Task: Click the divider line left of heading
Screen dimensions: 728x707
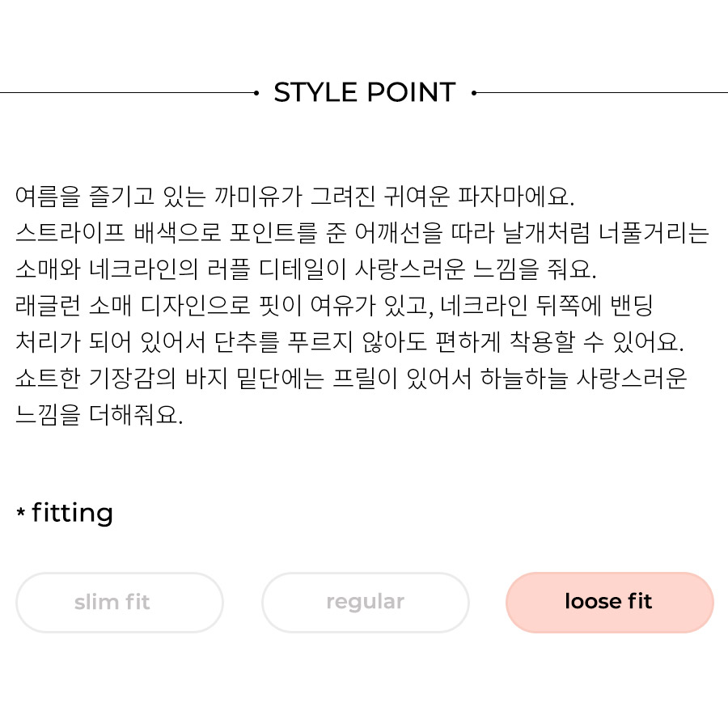Action: 127,93
